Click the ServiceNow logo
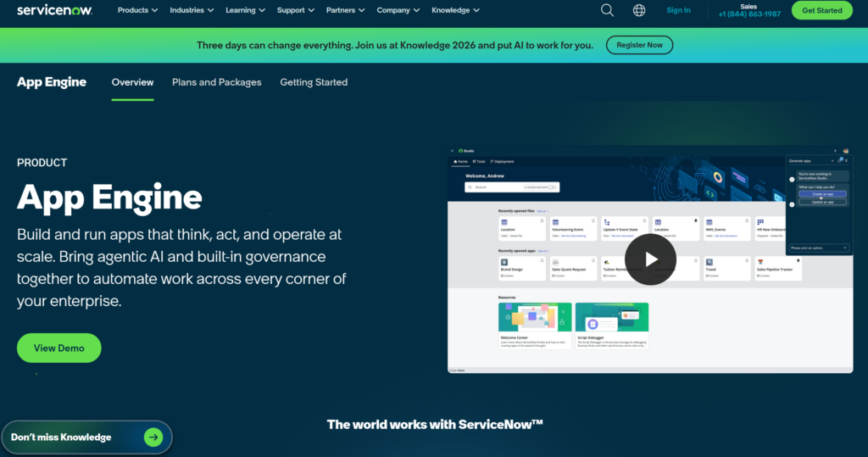Screen dimensions: 868x457 tap(54, 10)
